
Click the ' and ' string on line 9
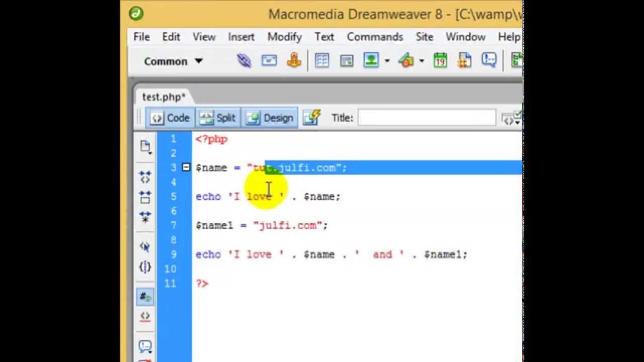tap(379, 254)
